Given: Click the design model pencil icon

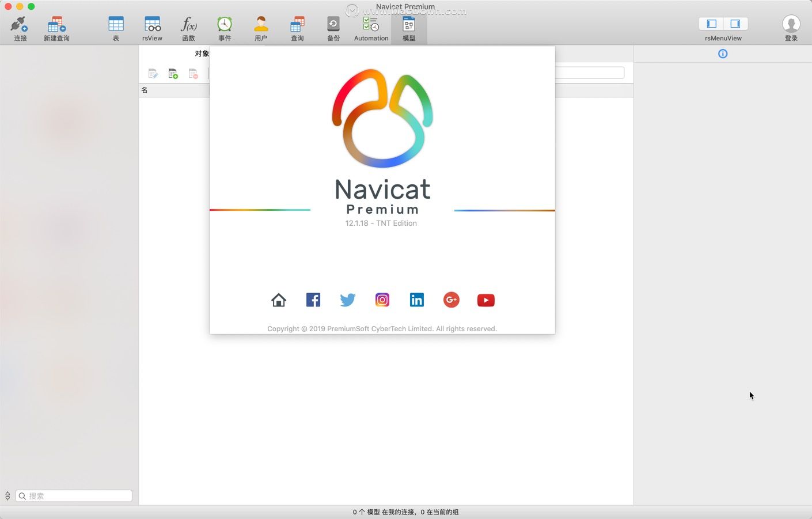Looking at the screenshot, I should click(x=153, y=74).
